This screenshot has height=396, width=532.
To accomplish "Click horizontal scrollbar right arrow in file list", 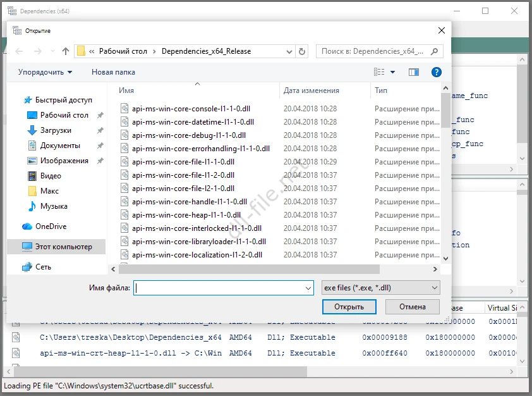I will click(435, 269).
